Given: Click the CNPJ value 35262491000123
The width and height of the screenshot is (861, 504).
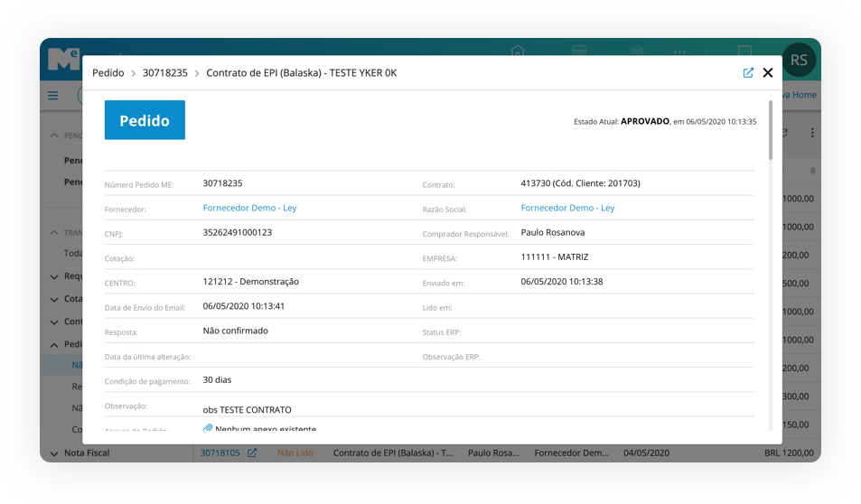Looking at the screenshot, I should pyautogui.click(x=238, y=232).
